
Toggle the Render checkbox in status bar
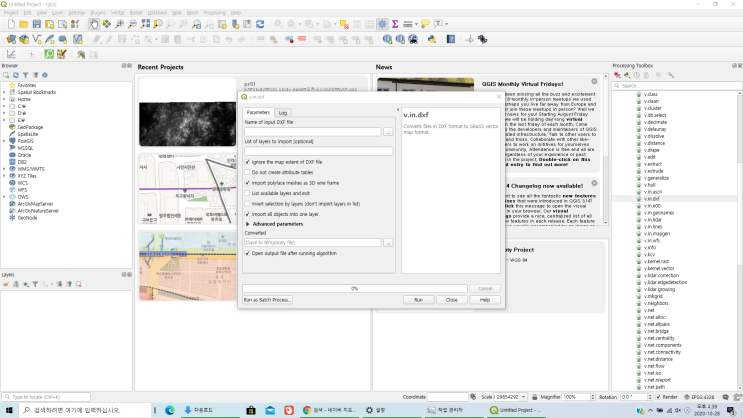tap(658, 397)
